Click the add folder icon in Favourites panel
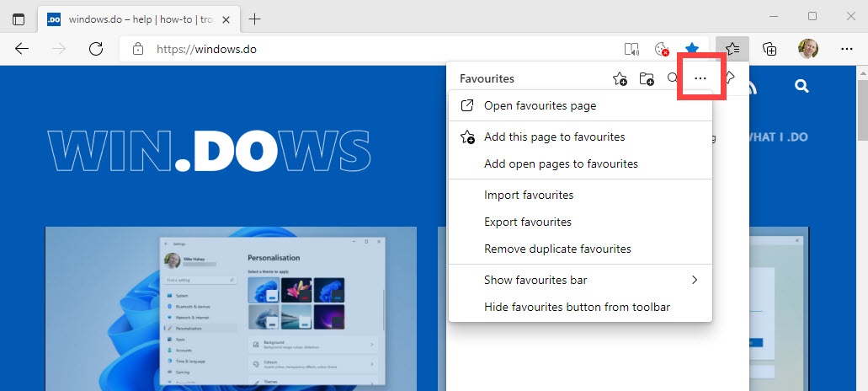The width and height of the screenshot is (868, 391). pos(647,78)
